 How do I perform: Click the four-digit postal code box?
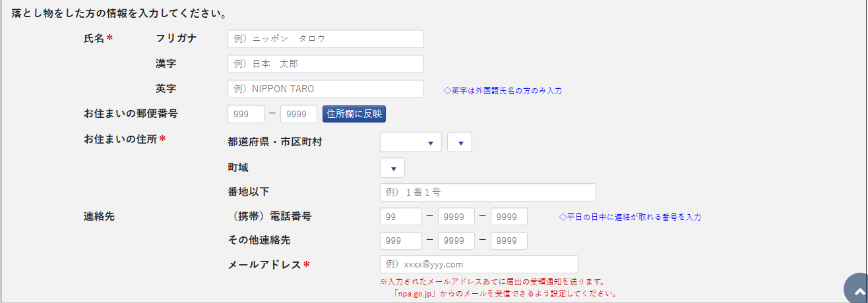[x=298, y=114]
